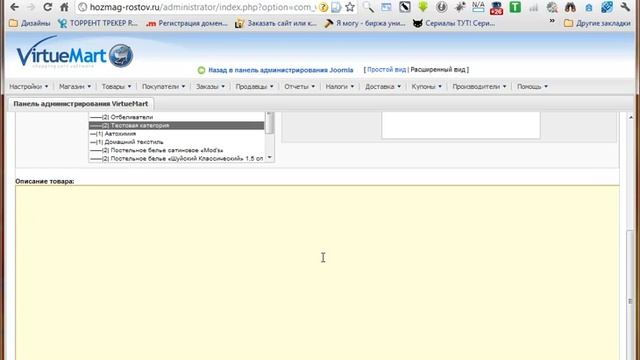Open the Настройки menu

tap(29, 87)
